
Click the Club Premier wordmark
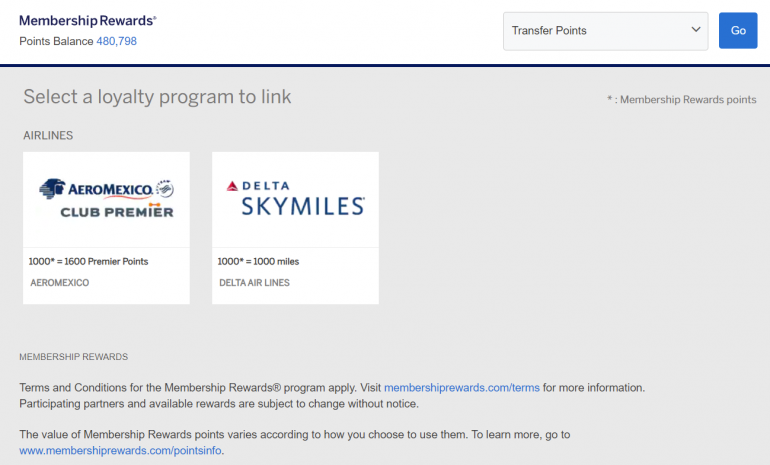point(116,212)
